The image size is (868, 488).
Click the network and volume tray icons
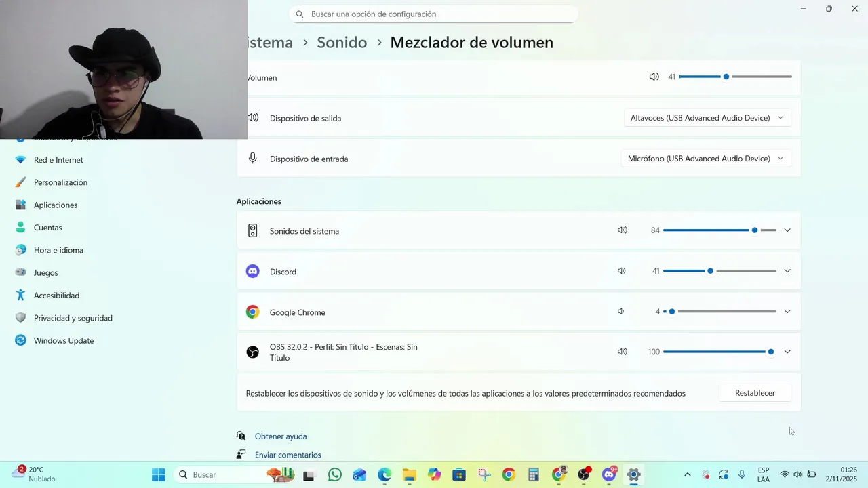(798, 474)
